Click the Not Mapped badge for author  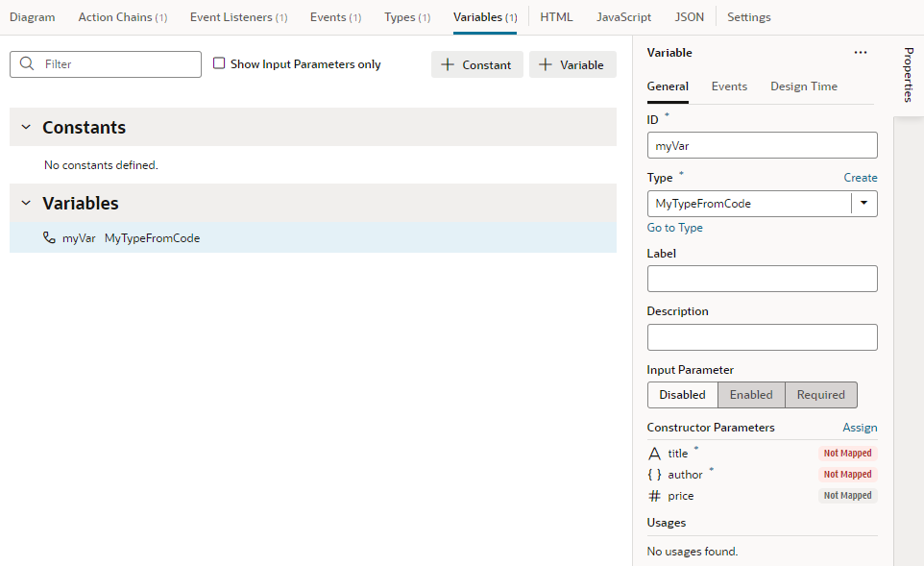847,474
